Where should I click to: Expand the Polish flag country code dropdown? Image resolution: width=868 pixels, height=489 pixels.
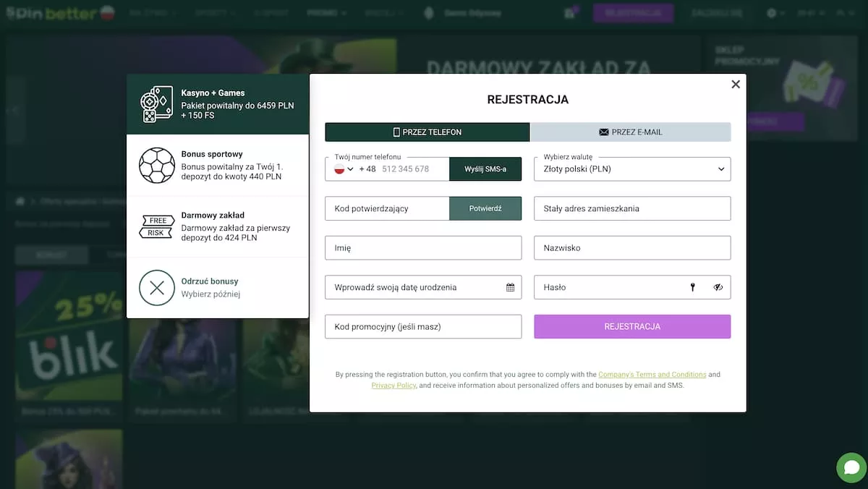point(344,169)
